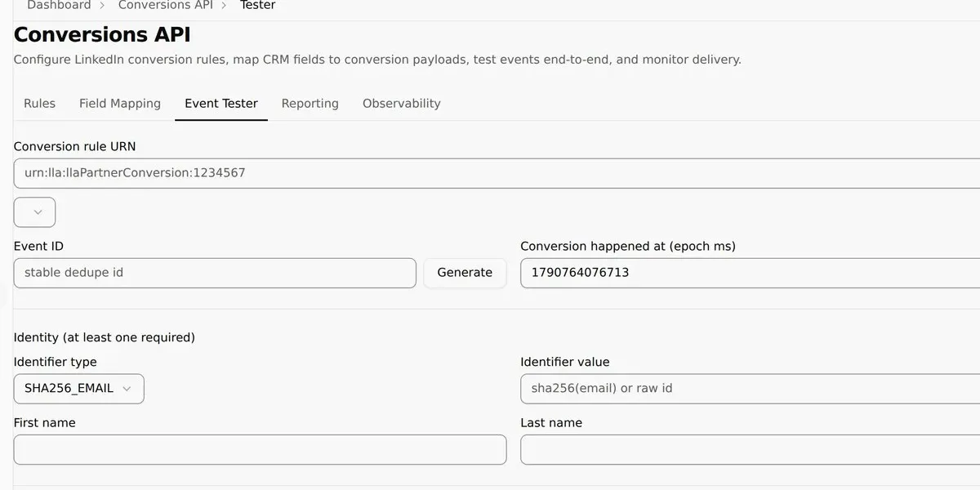Viewport: 980px width, 490px height.
Task: Click the Tester breadcrumb item
Action: (x=257, y=6)
